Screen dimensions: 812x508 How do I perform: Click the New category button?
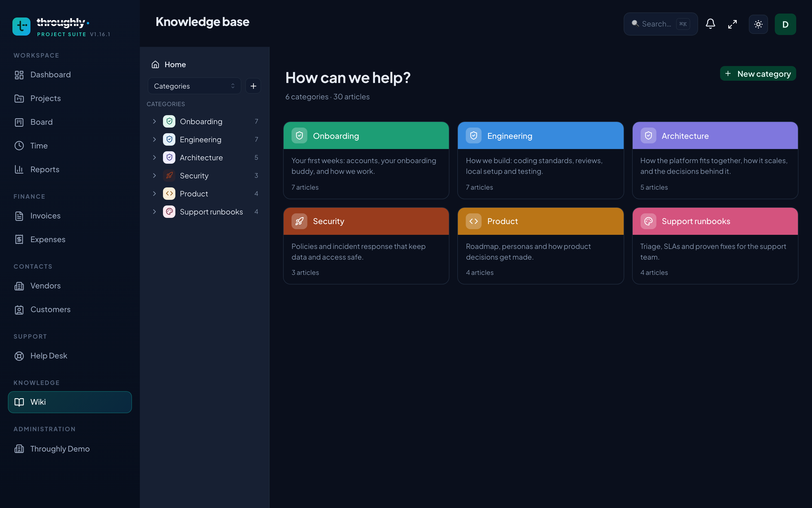(x=758, y=74)
